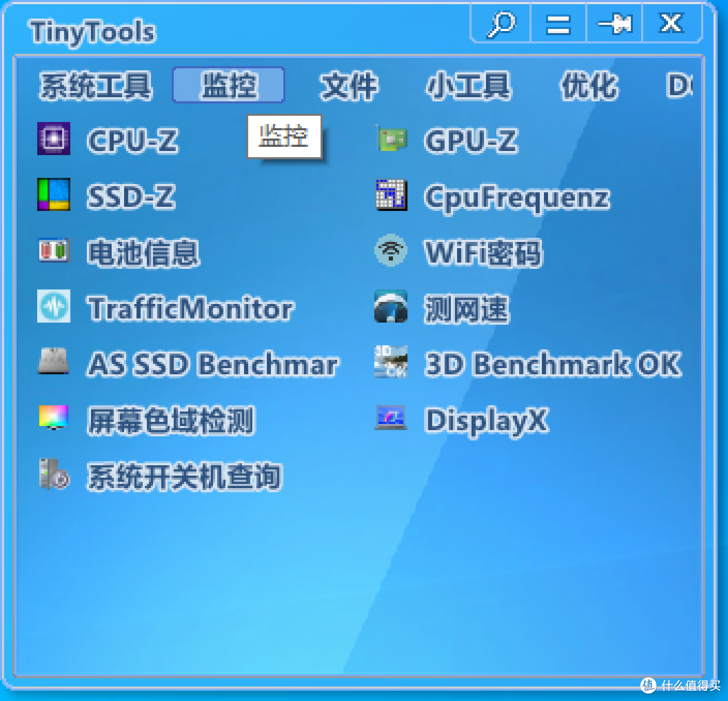Open AS SSD Benchmar label
The height and width of the screenshot is (701, 728).
(213, 364)
